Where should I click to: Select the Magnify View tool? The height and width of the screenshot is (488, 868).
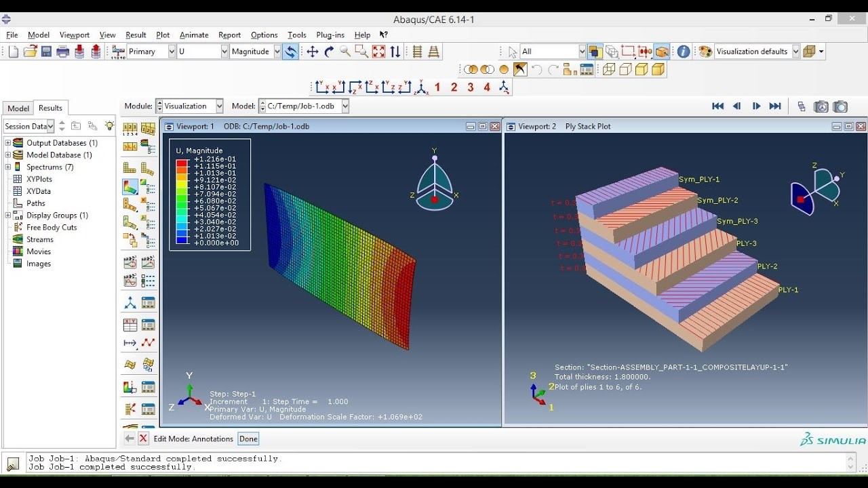(345, 52)
